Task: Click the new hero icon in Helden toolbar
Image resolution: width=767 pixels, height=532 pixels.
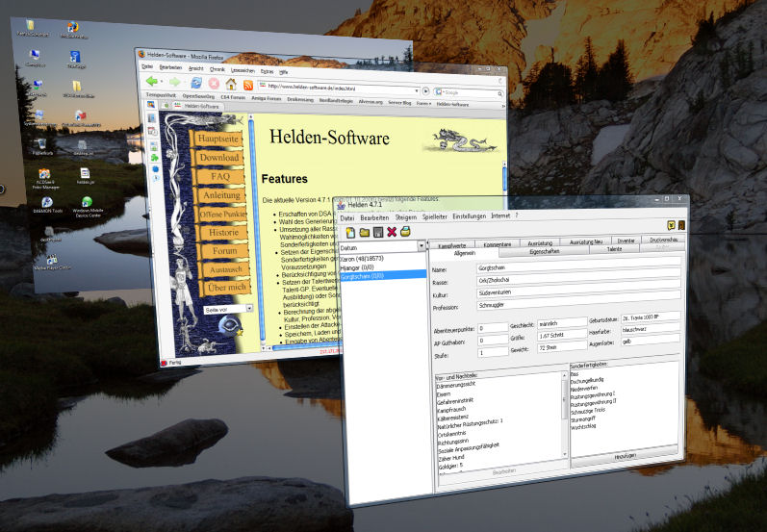Action: [x=350, y=232]
